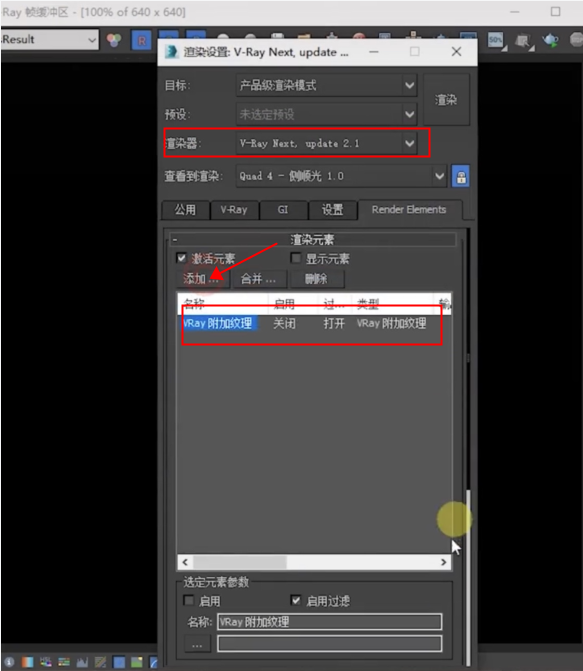
Task: Click the 添加 add element button
Action: [202, 279]
